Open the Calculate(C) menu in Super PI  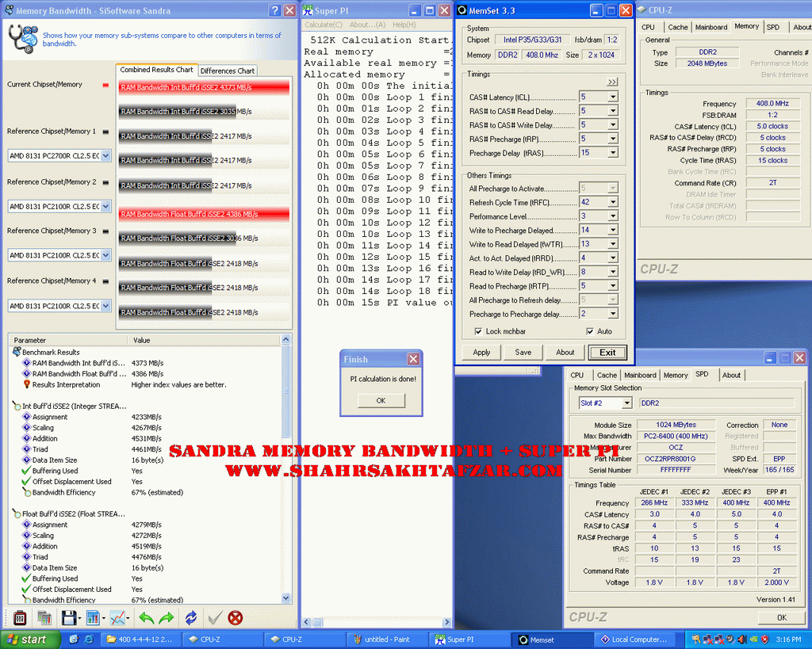(324, 25)
